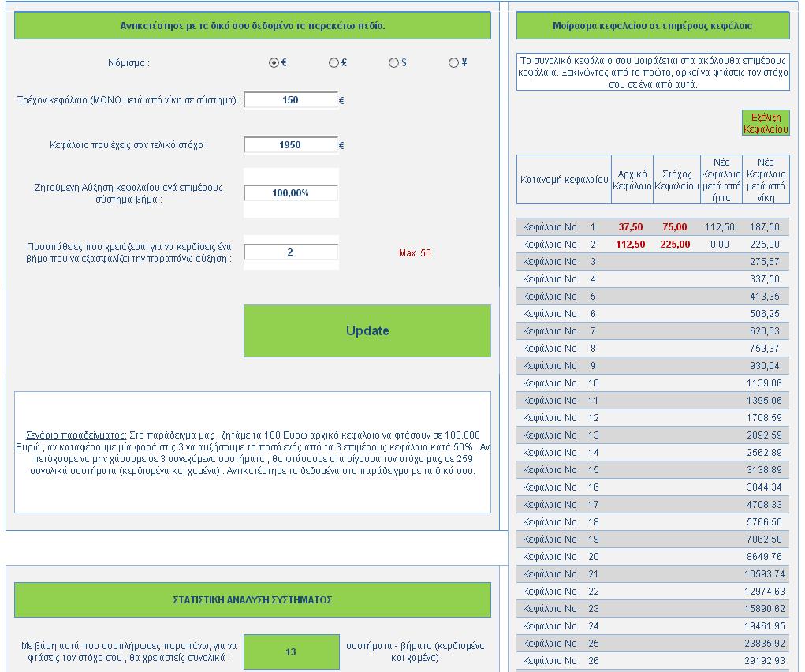Click the row Κεφάλαιο No 21
The height and width of the screenshot is (672, 805).
[653, 574]
